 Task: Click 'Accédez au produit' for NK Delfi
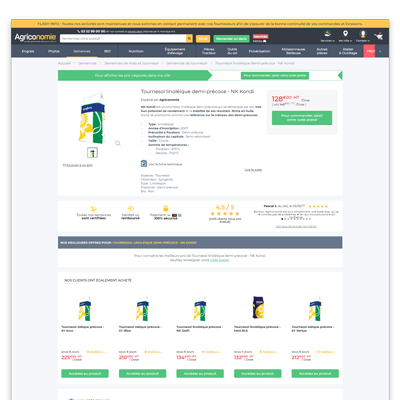pyautogui.click(x=200, y=373)
